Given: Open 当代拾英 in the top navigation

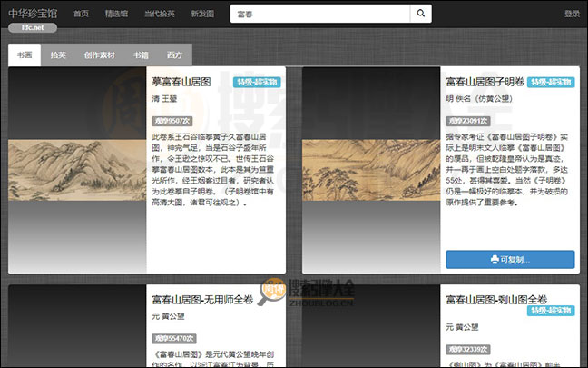Looking at the screenshot, I should coord(160,14).
